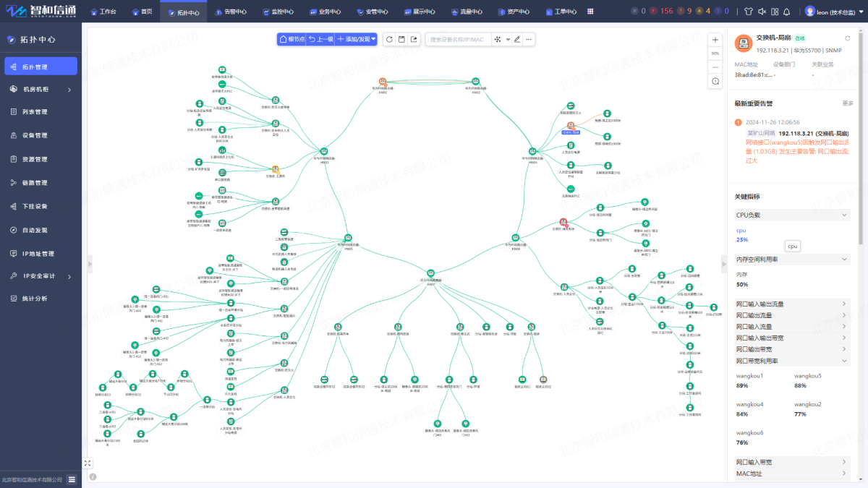Click the orange alarm count 9 indicator
The image size is (868, 488).
(x=685, y=12)
